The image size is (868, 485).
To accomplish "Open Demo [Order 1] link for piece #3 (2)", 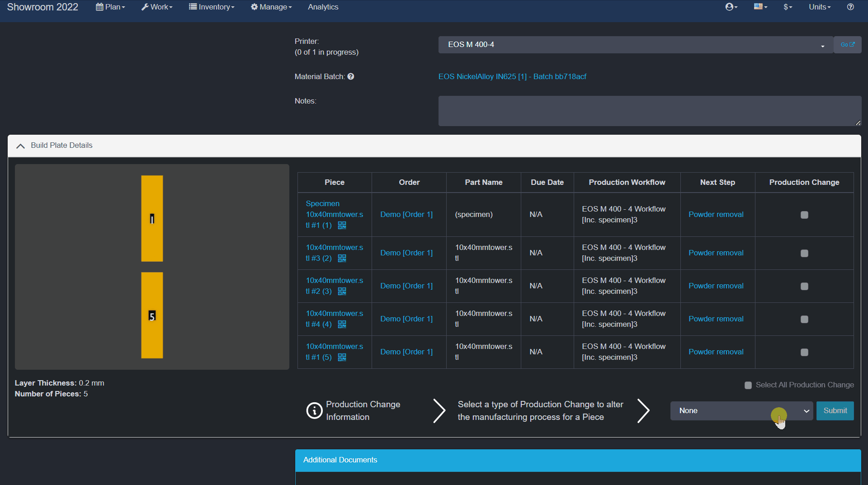I will pyautogui.click(x=406, y=253).
